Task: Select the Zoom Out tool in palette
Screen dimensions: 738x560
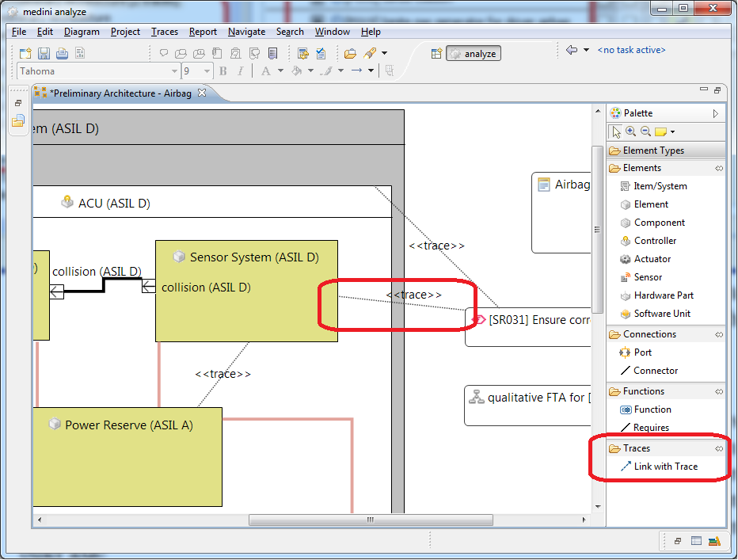Action: click(x=645, y=131)
